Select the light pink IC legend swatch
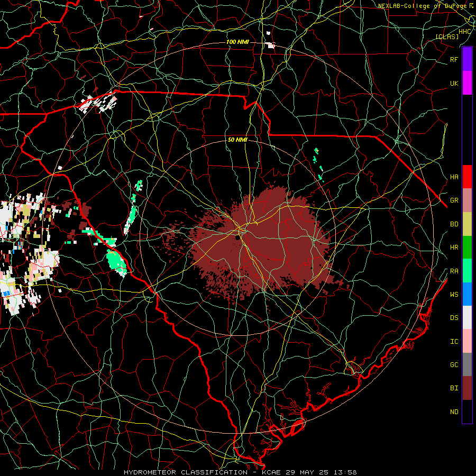 coord(467,341)
